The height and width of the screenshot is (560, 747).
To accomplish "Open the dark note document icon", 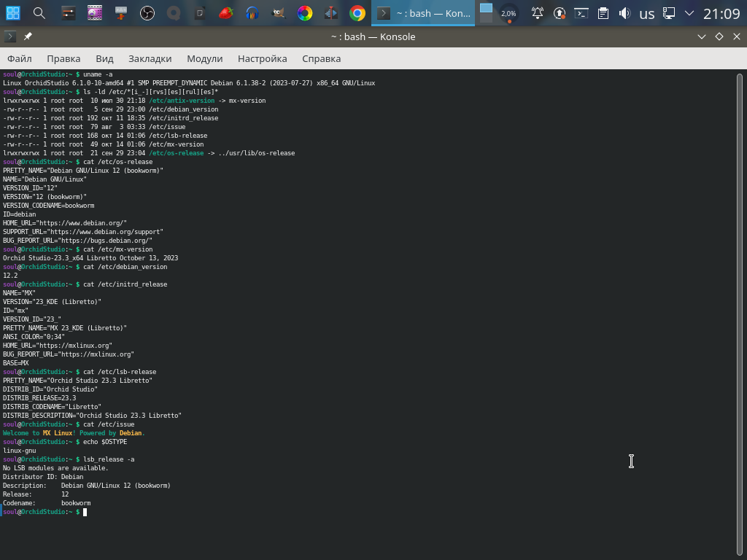I will tap(200, 13).
